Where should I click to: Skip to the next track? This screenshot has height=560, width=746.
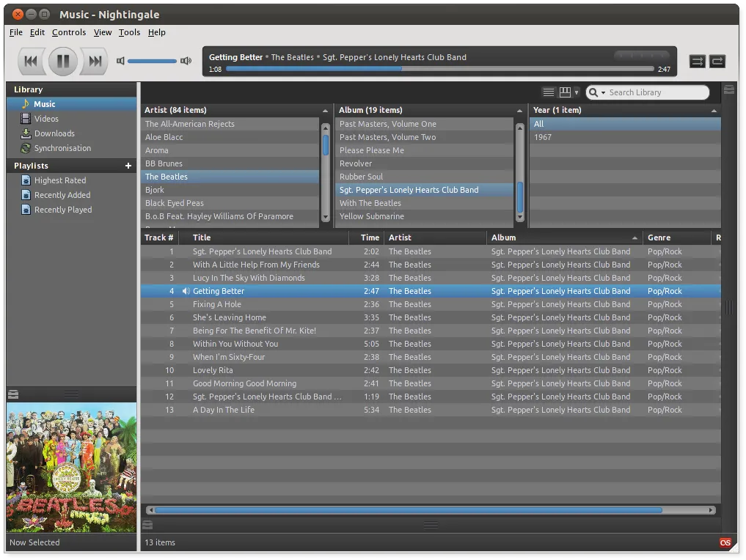coord(93,61)
